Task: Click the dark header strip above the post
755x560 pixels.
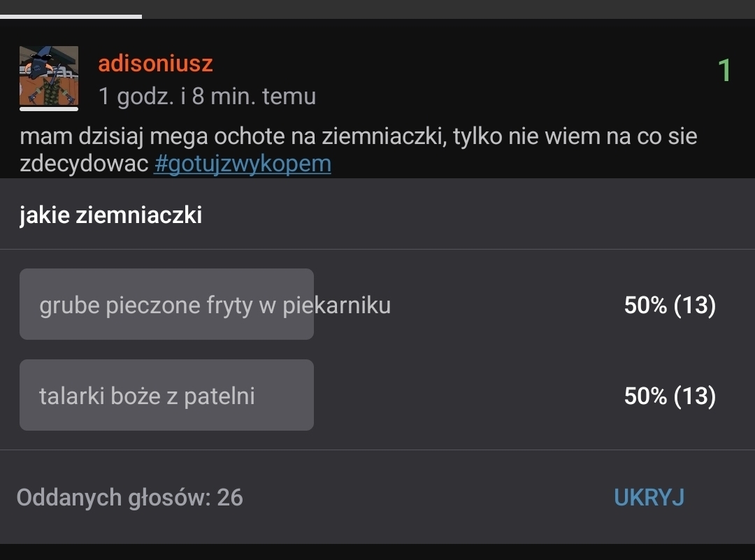Action: tap(447, 8)
